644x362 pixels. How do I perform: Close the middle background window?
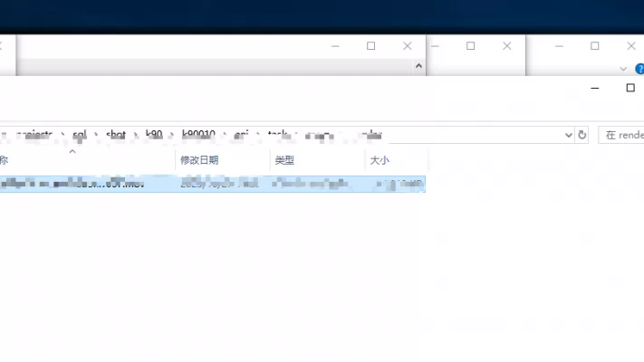coord(507,46)
